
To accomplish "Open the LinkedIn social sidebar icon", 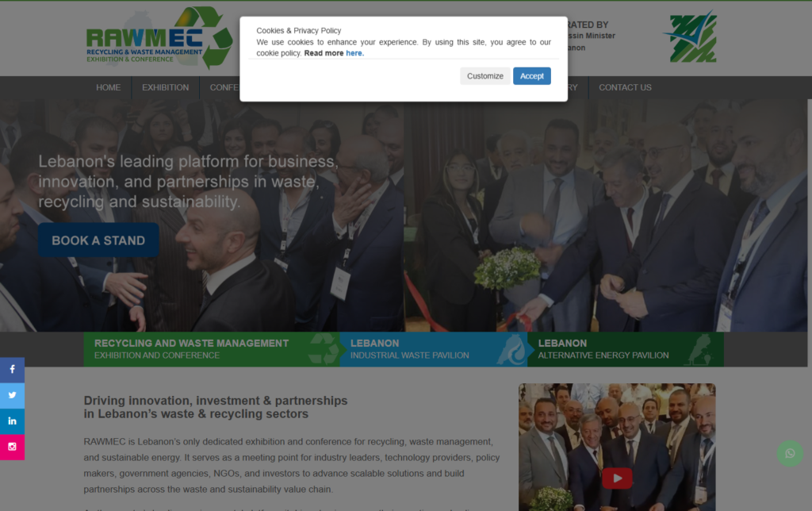I will coord(12,421).
